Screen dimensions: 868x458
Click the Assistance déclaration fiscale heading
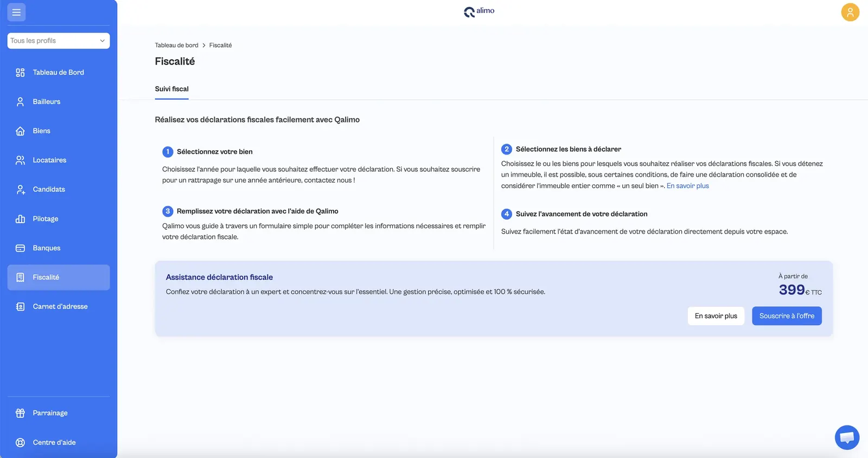tap(219, 277)
